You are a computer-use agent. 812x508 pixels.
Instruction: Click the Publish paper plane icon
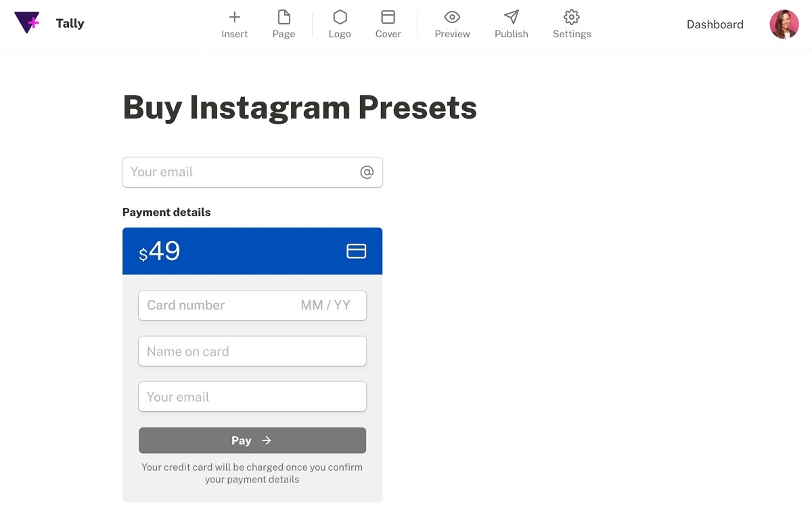(512, 17)
